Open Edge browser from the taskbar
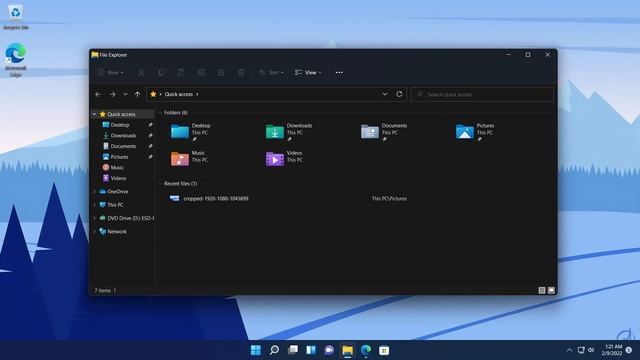640x360 pixels. coord(366,350)
